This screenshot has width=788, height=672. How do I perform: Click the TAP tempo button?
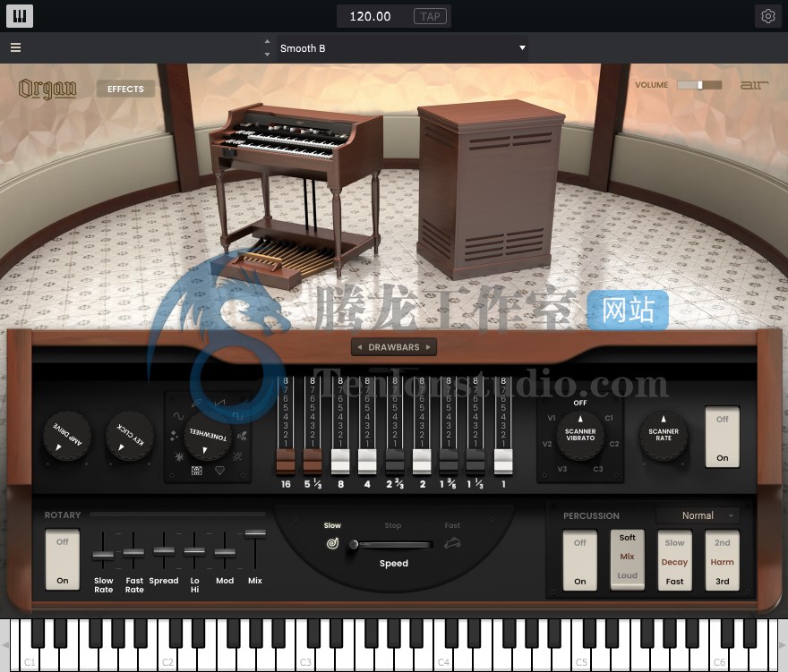click(430, 17)
